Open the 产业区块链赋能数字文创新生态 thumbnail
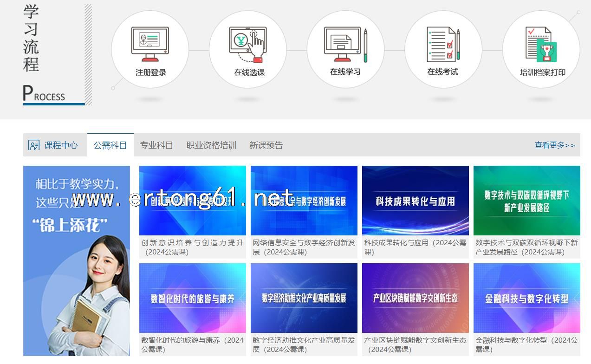Screen dimensions: 591x364 (416, 298)
